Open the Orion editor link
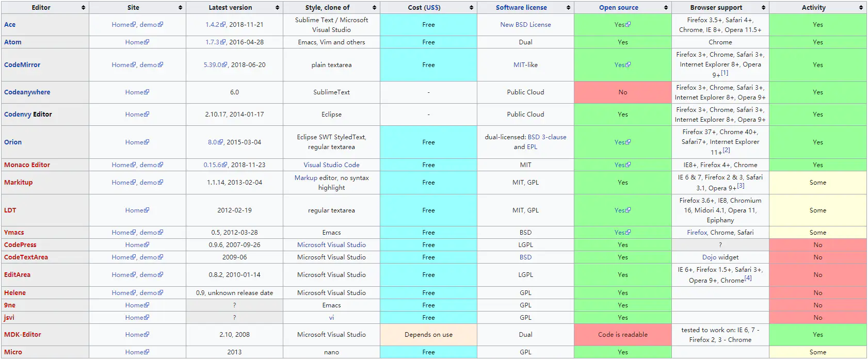 click(x=13, y=142)
